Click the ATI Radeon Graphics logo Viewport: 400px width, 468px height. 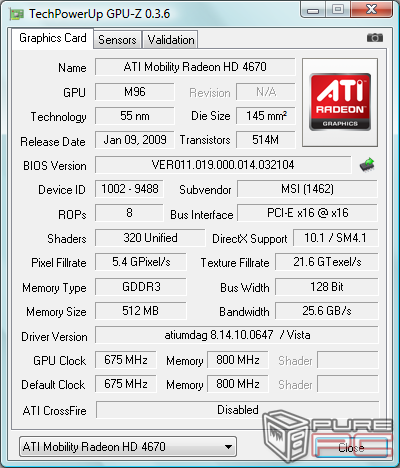point(340,102)
